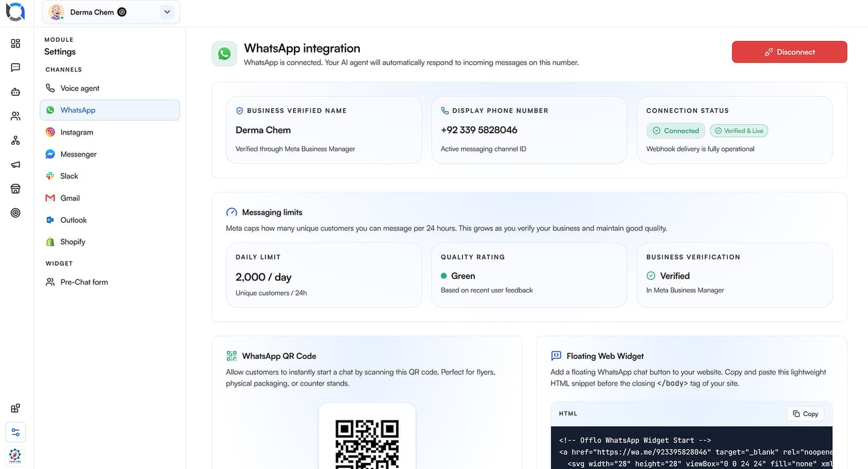Open the Voice agent channel settings

pyautogui.click(x=110, y=88)
